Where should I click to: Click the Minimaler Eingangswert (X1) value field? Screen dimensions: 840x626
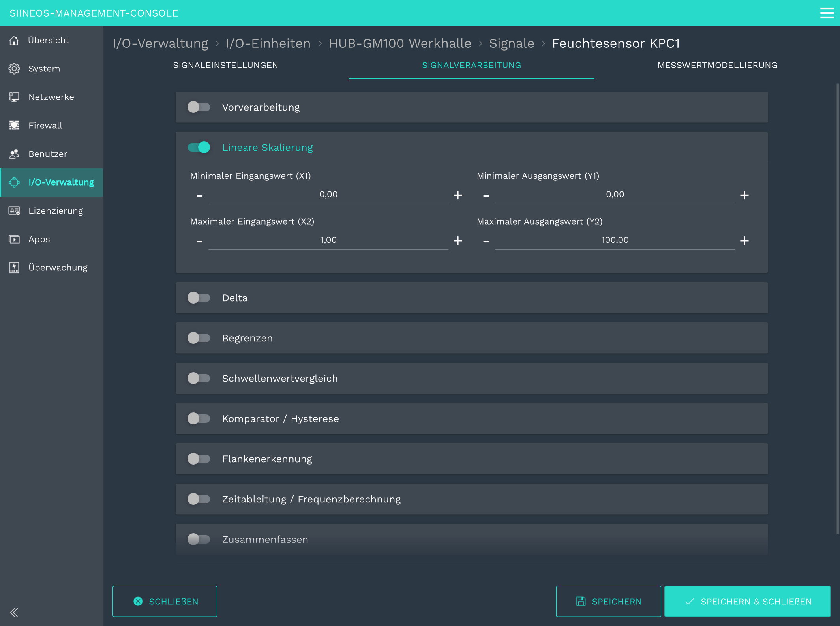[x=328, y=195]
